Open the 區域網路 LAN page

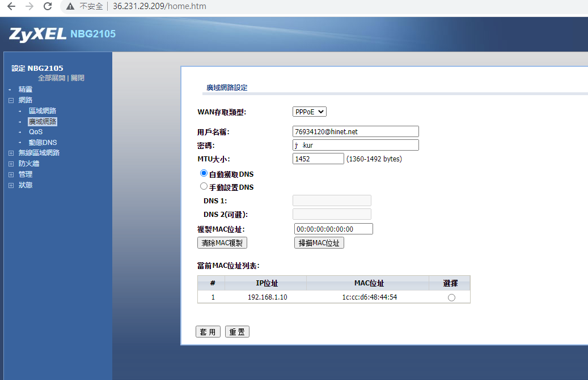(x=43, y=111)
